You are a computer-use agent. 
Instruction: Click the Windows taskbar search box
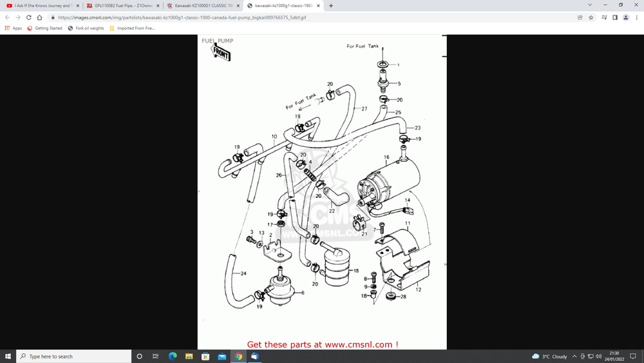[x=74, y=356]
